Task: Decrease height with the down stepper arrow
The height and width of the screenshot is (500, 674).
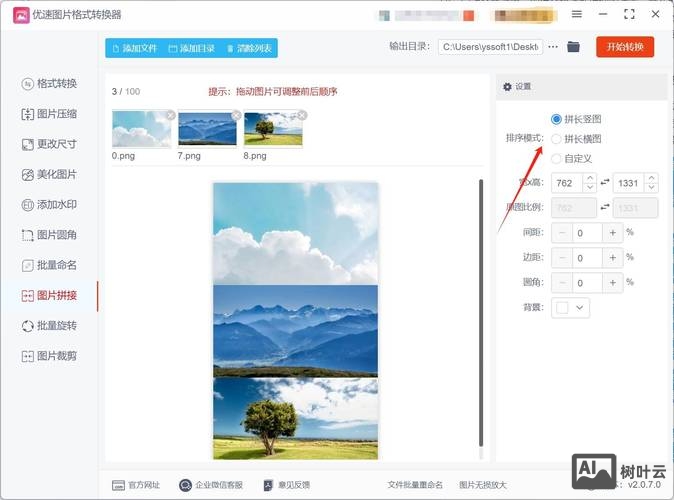Action: pos(652,187)
